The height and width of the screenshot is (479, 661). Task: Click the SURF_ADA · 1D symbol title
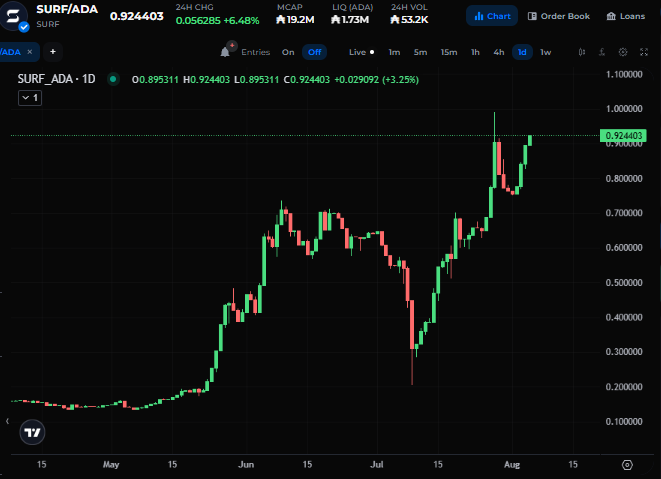coord(56,79)
